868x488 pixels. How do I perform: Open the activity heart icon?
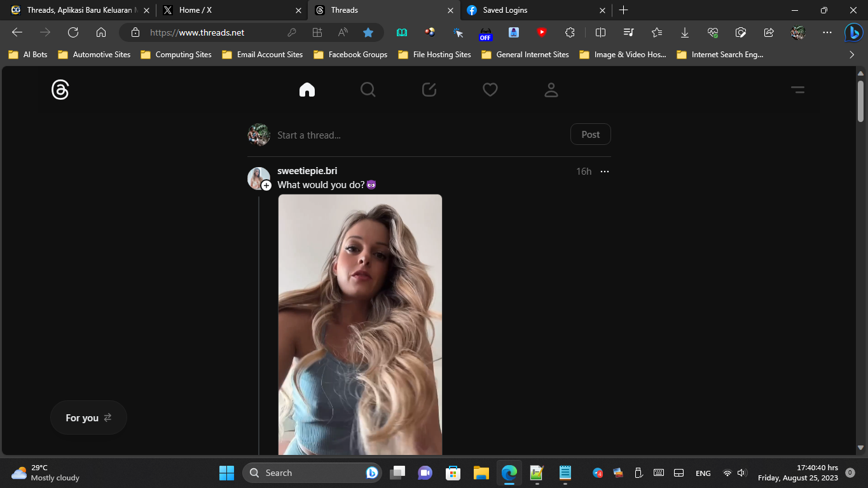pos(490,90)
